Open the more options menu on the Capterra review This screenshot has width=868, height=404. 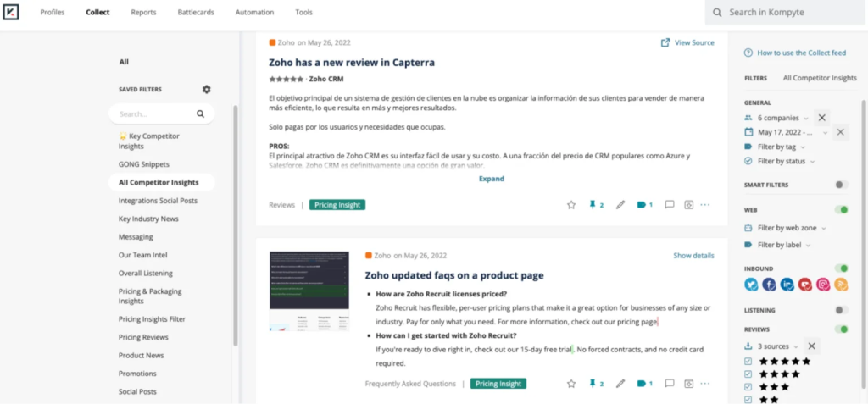click(x=705, y=205)
